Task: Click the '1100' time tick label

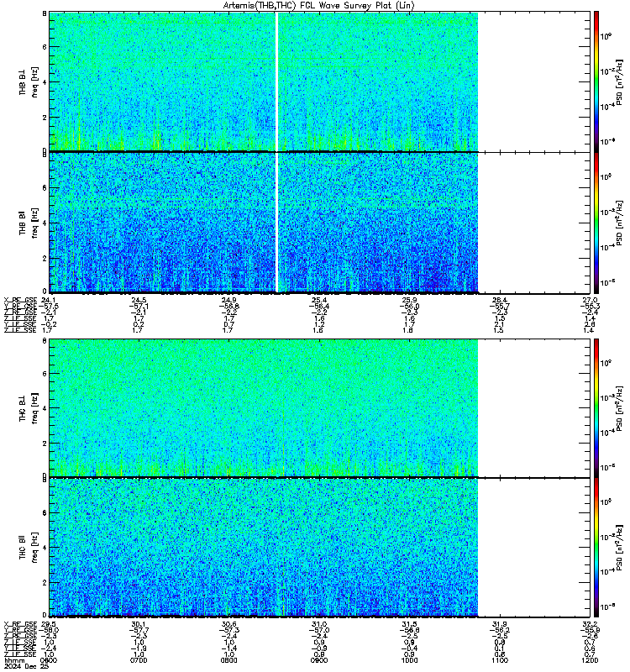Action: coord(499,660)
